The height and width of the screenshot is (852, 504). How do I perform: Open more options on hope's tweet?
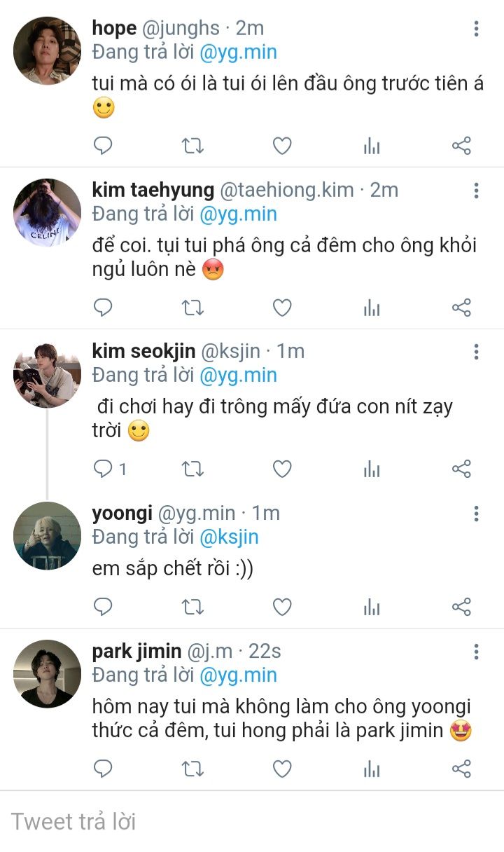coord(476,29)
